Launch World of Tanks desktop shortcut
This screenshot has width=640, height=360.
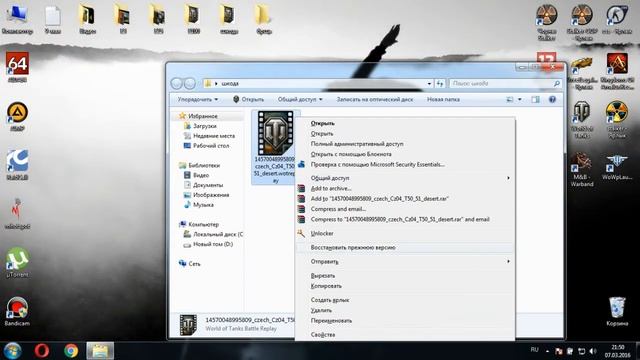[582, 119]
